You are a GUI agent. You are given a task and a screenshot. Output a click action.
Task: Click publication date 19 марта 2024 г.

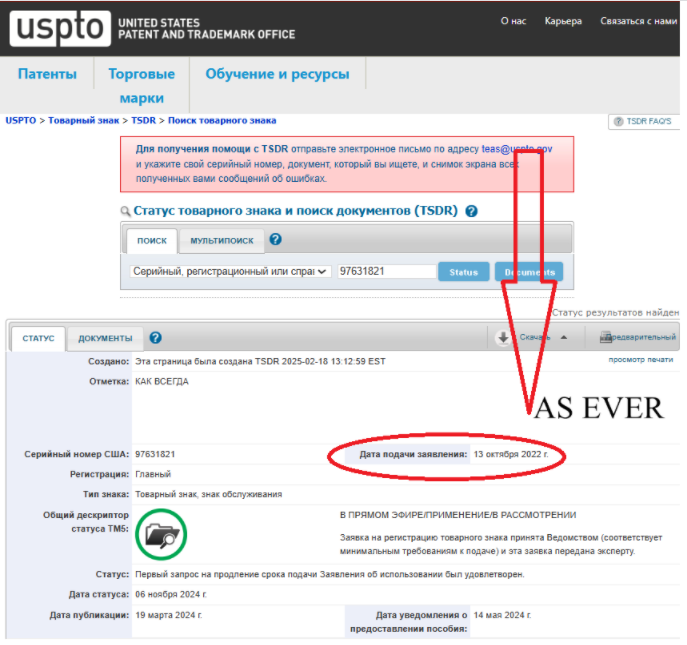[169, 615]
